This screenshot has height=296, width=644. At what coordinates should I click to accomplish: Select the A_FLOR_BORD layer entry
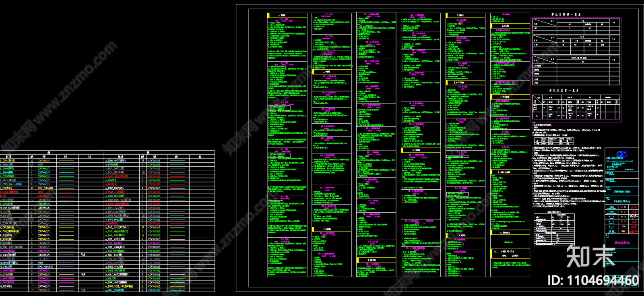[x=114, y=188]
